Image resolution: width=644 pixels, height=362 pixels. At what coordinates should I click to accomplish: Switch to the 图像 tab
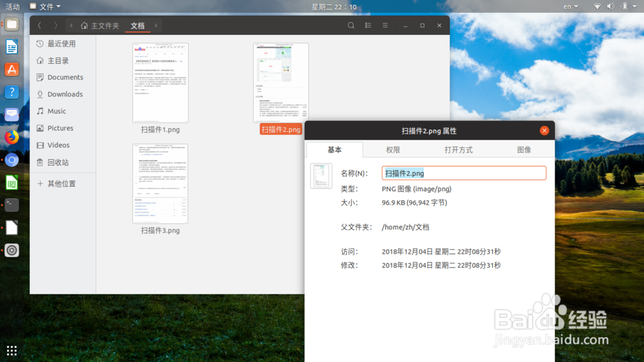coord(524,149)
